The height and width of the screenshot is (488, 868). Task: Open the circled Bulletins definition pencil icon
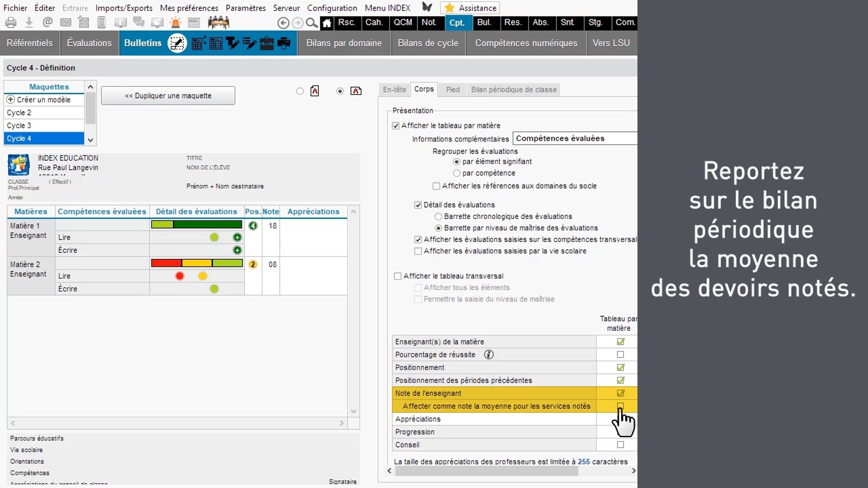pos(177,43)
